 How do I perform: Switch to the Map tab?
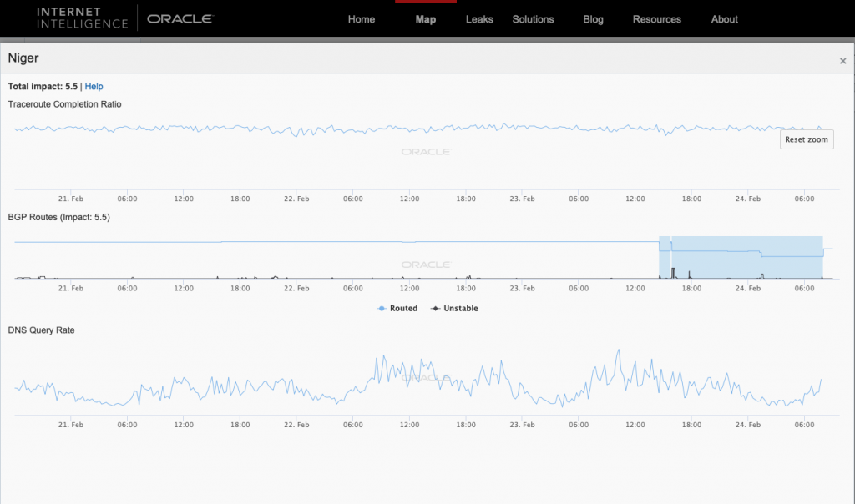425,19
